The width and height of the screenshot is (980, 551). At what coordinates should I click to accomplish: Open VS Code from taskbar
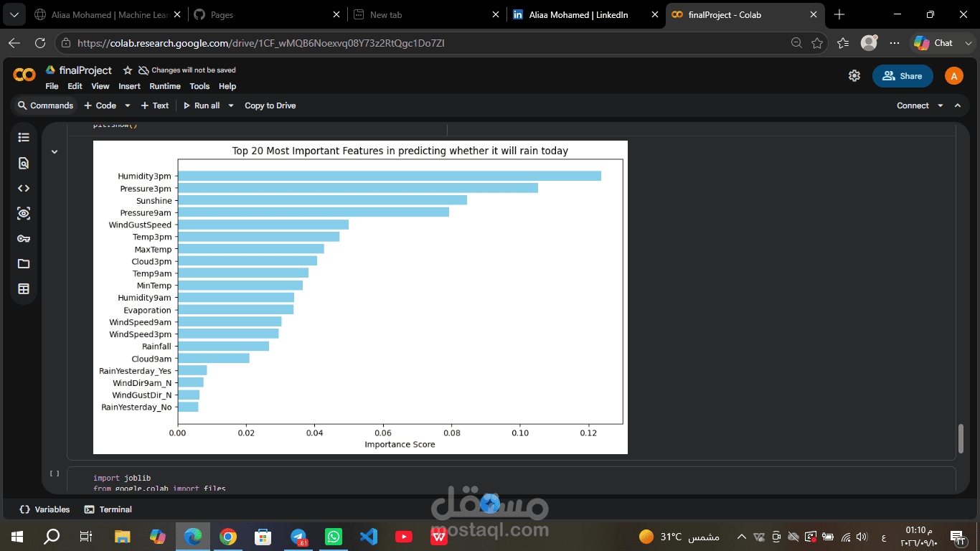[x=369, y=536]
